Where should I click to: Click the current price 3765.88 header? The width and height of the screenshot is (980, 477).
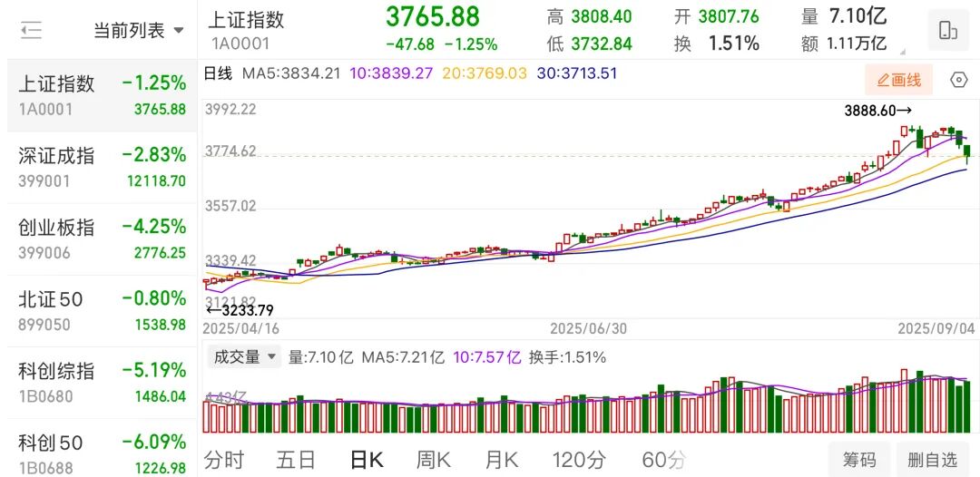tap(432, 16)
